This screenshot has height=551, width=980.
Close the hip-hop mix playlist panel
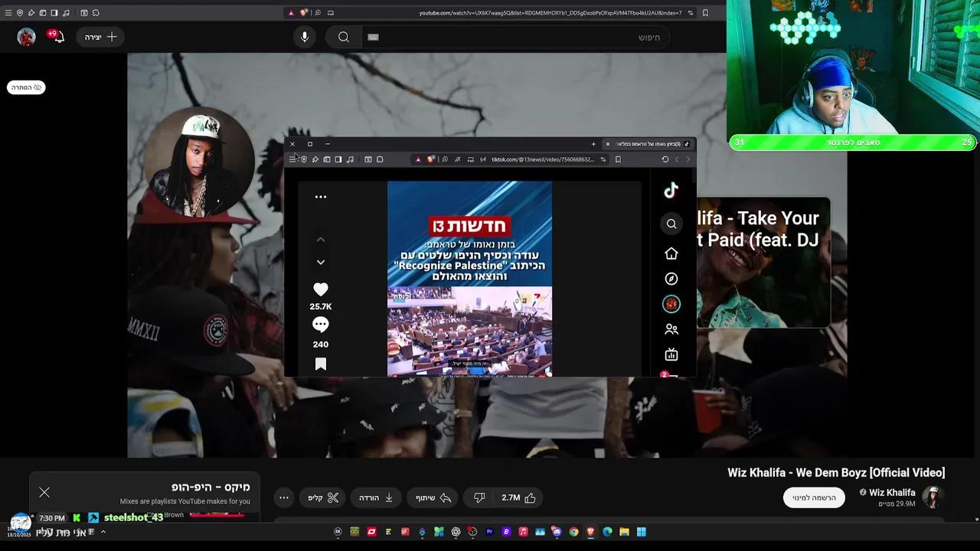44,492
